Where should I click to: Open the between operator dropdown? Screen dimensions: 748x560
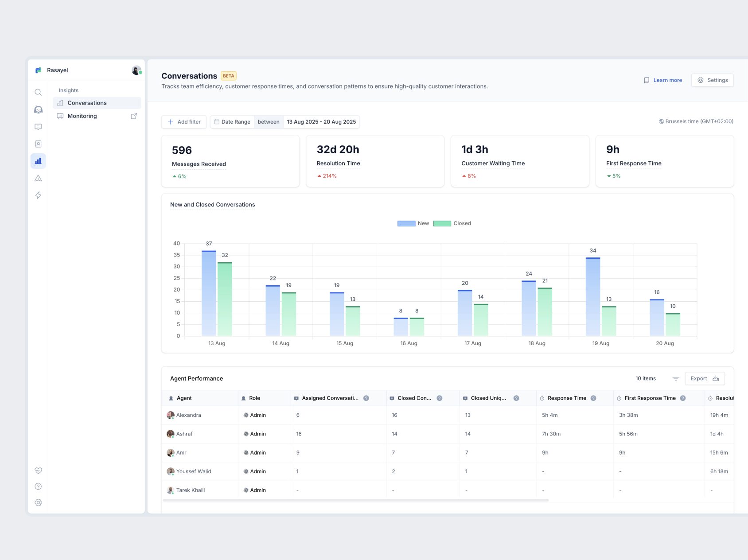268,122
